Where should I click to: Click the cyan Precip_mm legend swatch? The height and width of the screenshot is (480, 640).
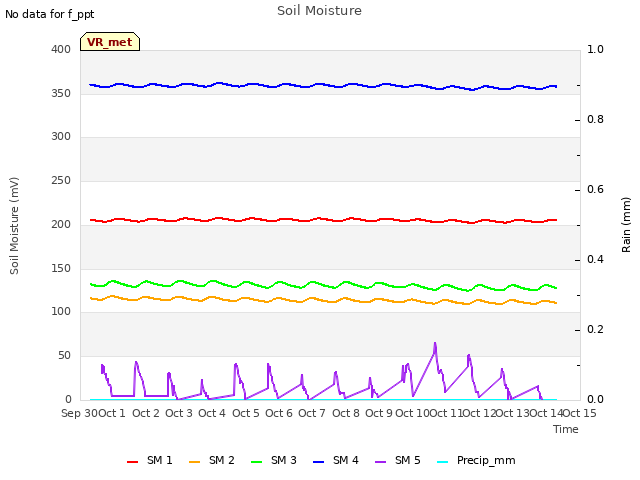coord(443,462)
